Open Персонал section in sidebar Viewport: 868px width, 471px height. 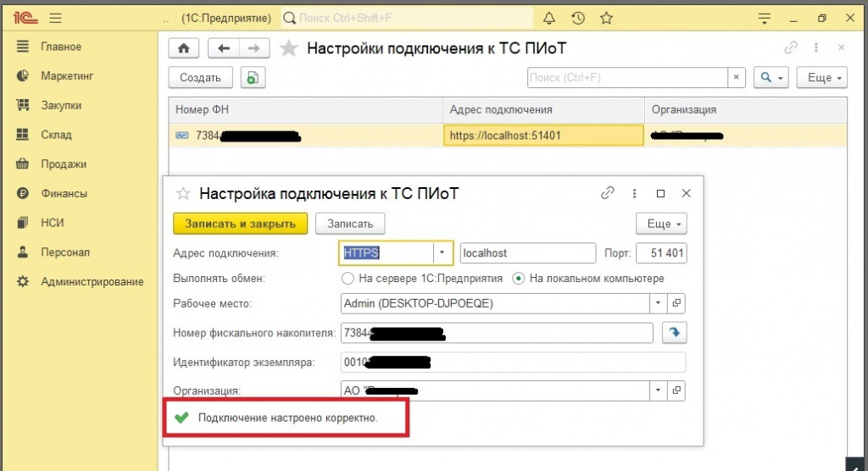click(x=64, y=252)
